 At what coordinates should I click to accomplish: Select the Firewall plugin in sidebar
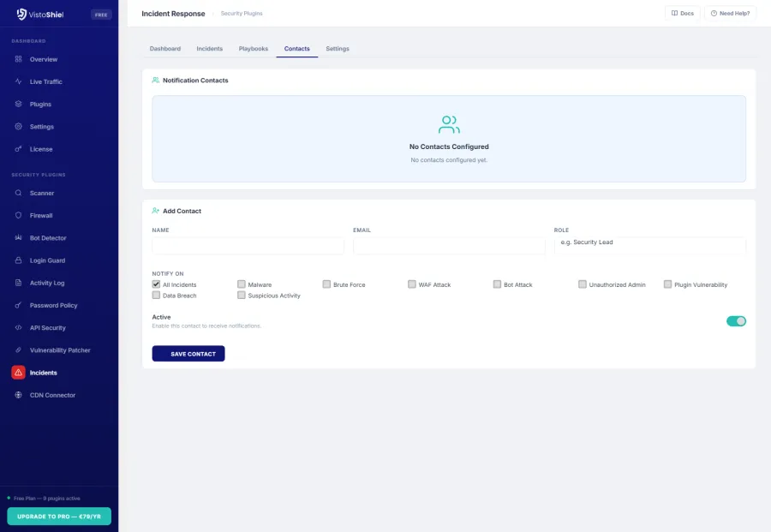[x=39, y=215]
